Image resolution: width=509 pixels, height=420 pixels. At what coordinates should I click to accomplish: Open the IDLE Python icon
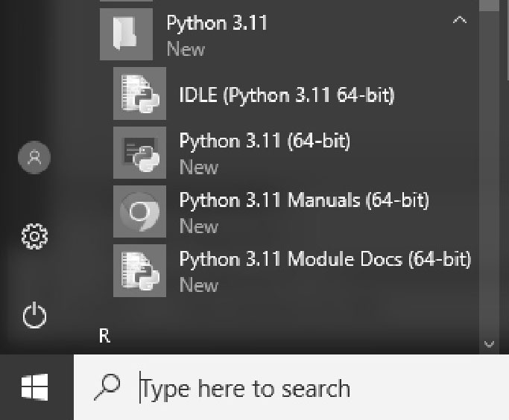tap(139, 93)
